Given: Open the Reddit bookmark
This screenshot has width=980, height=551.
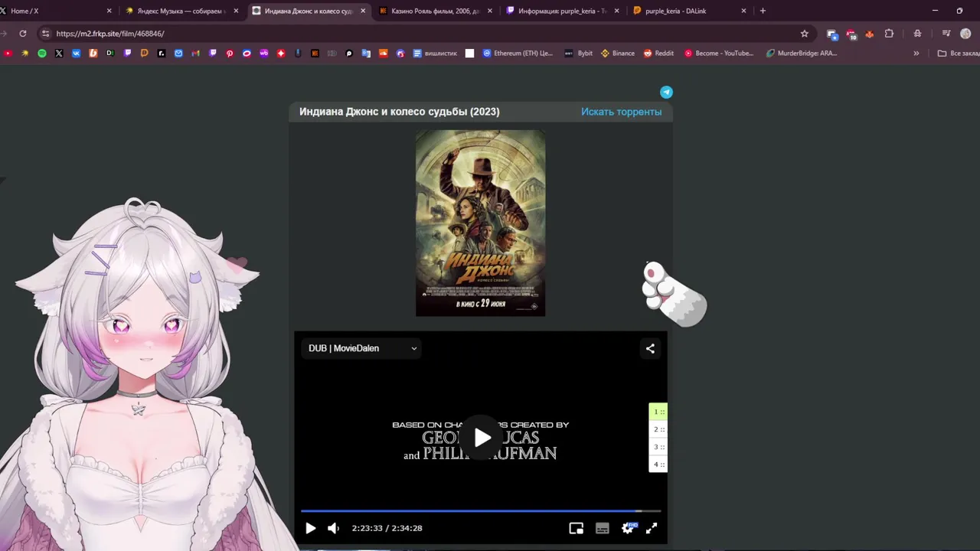Looking at the screenshot, I should (658, 54).
